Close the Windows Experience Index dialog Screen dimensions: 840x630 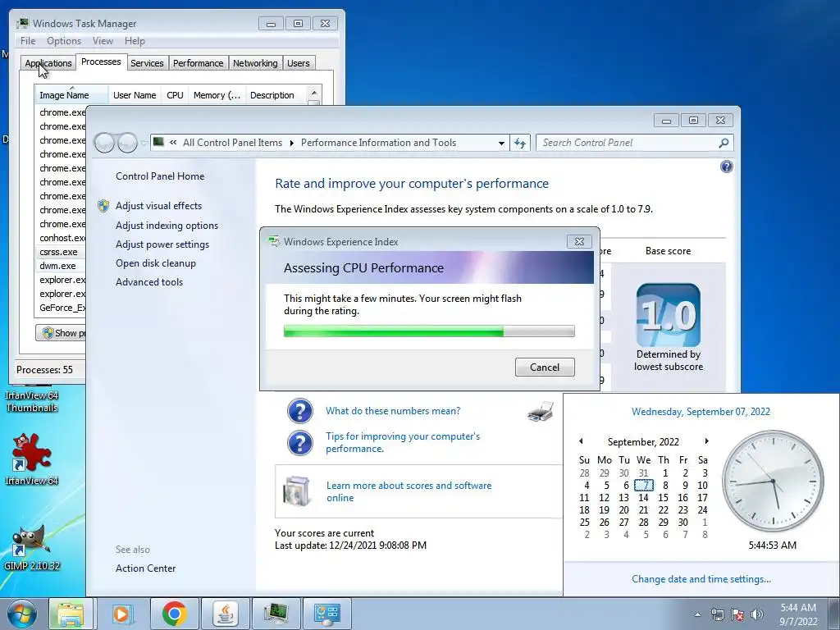(x=579, y=242)
